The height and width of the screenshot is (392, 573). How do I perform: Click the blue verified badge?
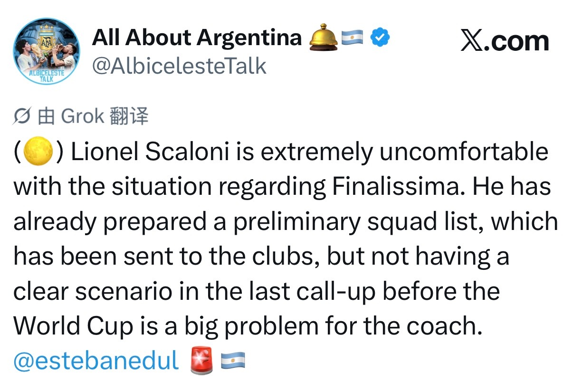(x=380, y=38)
